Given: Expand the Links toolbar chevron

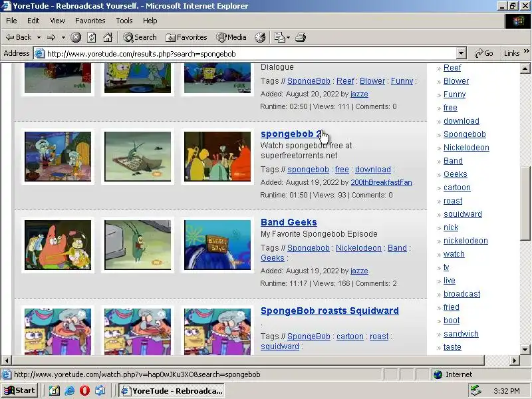Looking at the screenshot, I should click(527, 51).
